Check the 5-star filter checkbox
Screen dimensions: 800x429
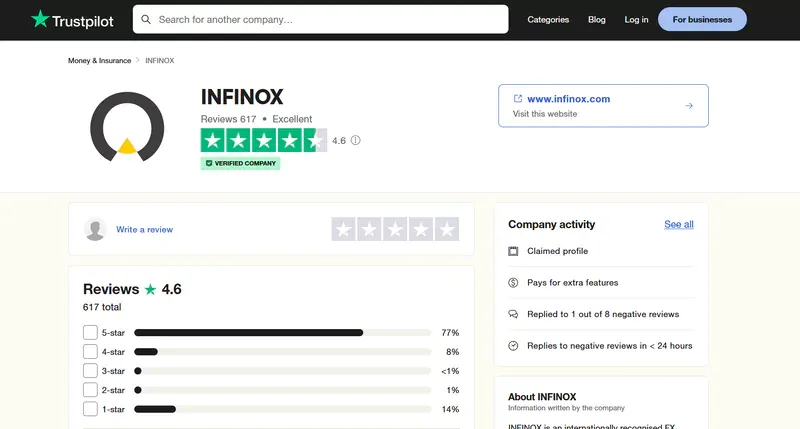(90, 333)
